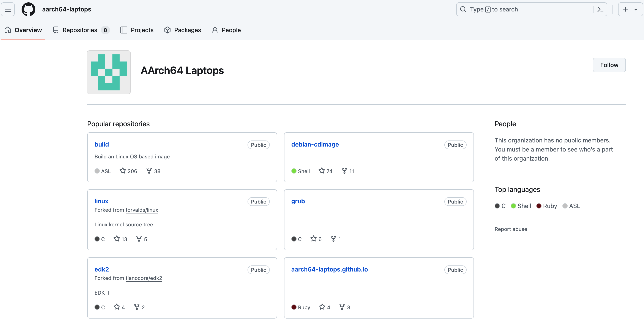View stargazers of linux repository (13)
Image resolution: width=644 pixels, height=322 pixels.
coord(120,239)
